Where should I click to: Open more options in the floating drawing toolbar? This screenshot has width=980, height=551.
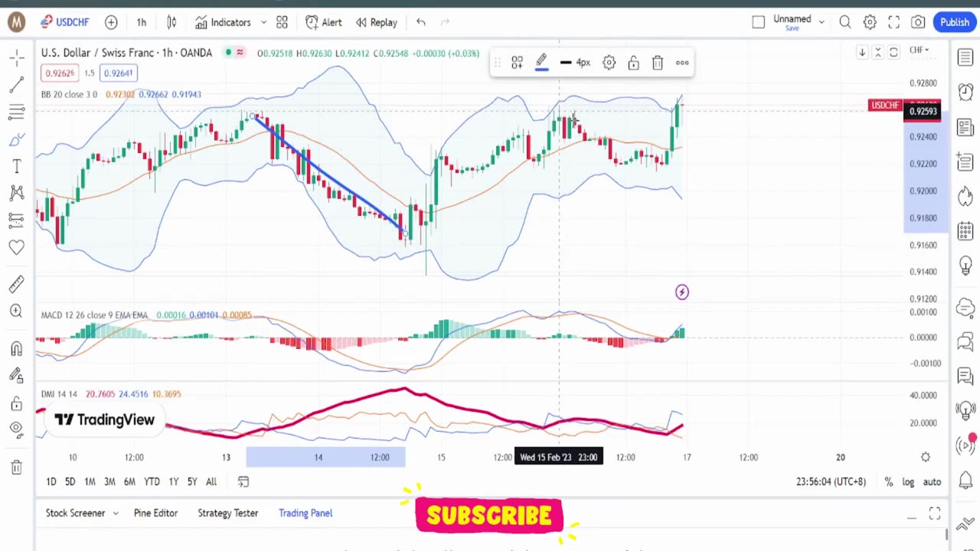[682, 63]
